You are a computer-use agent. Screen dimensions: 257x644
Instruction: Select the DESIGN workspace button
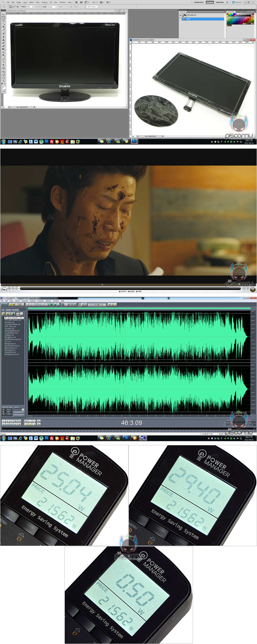tap(210, 2)
